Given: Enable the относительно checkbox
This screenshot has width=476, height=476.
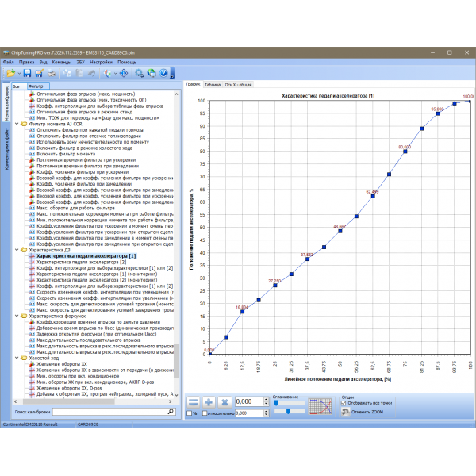Looking at the screenshot, I should click(205, 413).
